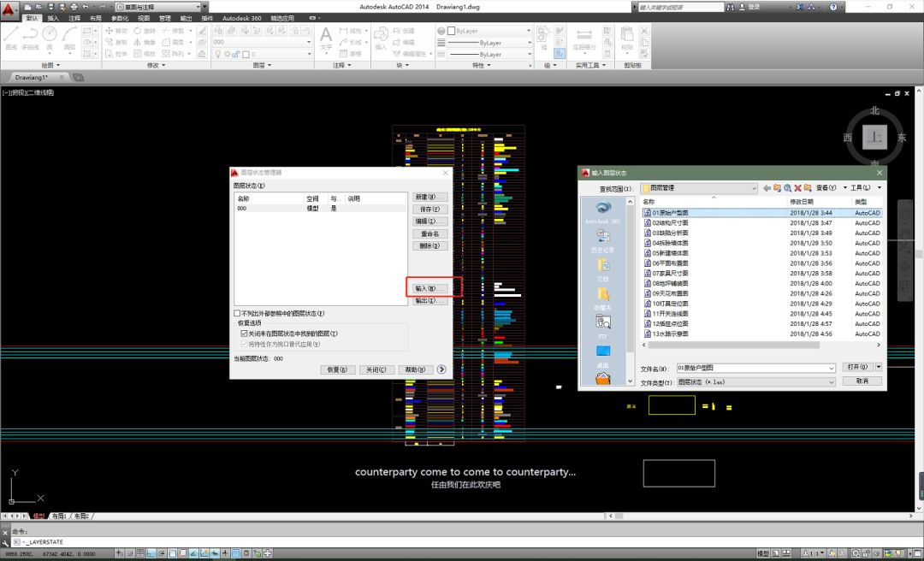Open the layer 000 dropdown in ribbon
The width and height of the screenshot is (924, 561).
click(x=309, y=43)
